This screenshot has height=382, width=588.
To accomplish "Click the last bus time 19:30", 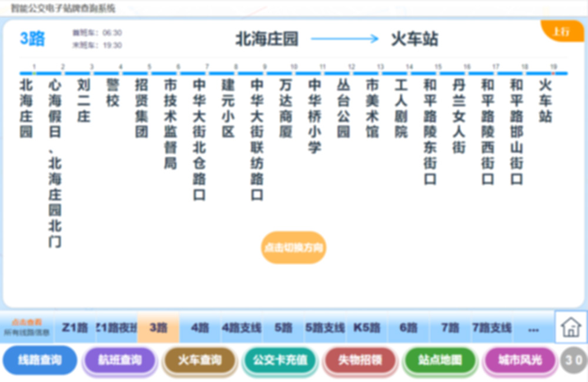I will (112, 45).
